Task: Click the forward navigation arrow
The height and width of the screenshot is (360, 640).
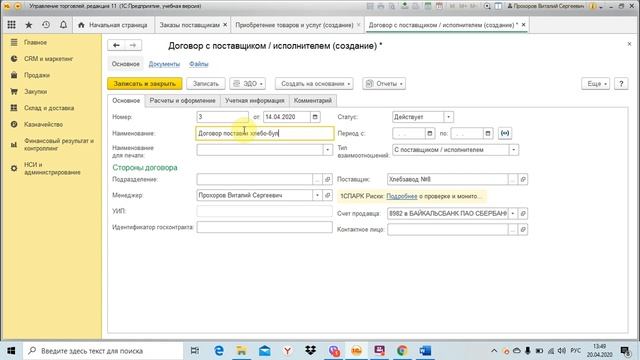Action: tap(133, 45)
